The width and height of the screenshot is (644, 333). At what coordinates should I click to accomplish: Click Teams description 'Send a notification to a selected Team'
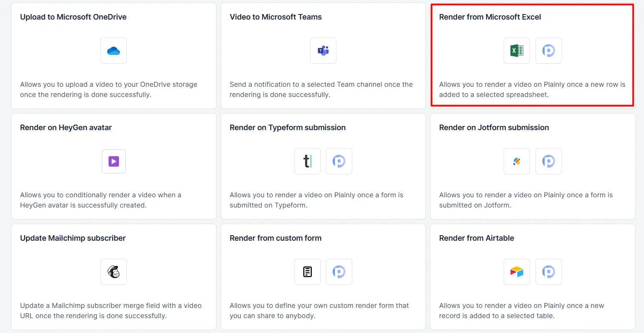(x=321, y=89)
